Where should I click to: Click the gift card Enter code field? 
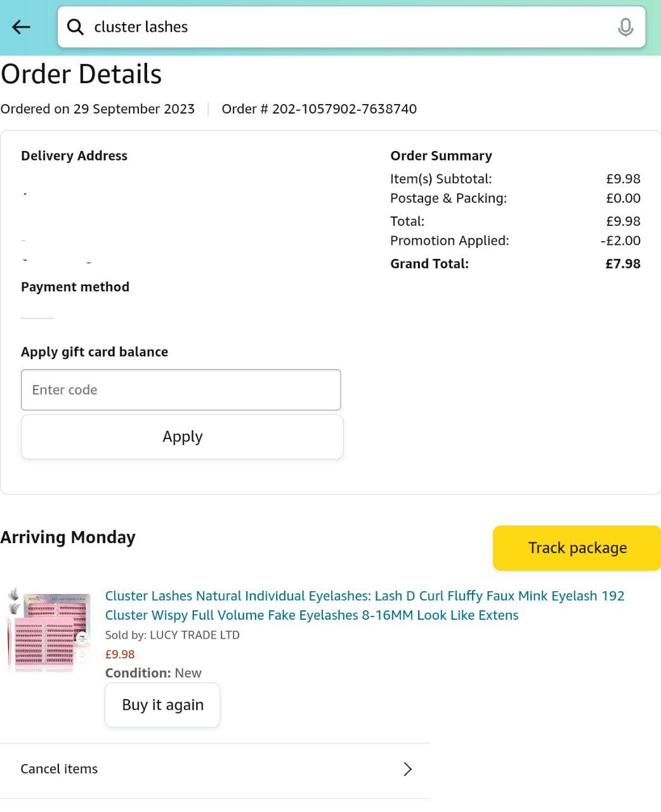pos(181,390)
